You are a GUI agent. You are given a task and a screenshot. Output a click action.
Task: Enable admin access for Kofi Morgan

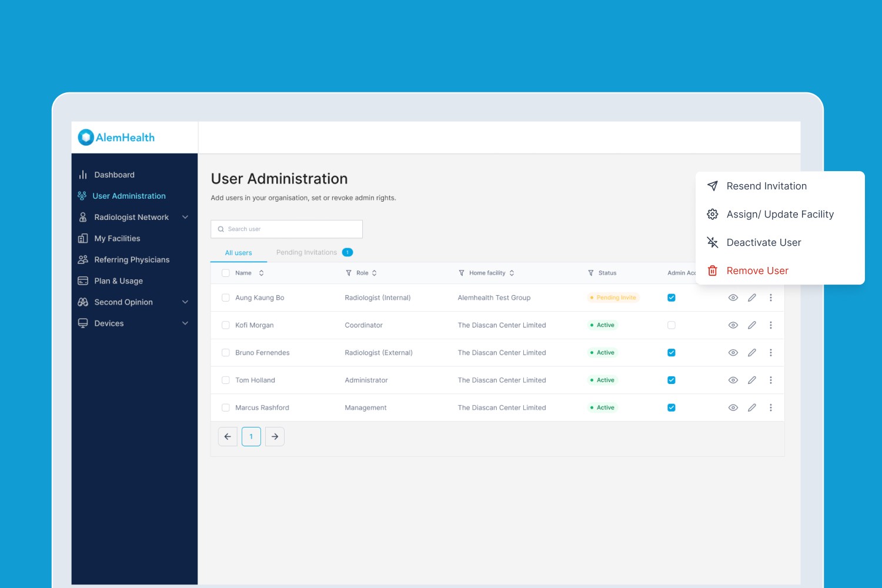(671, 325)
